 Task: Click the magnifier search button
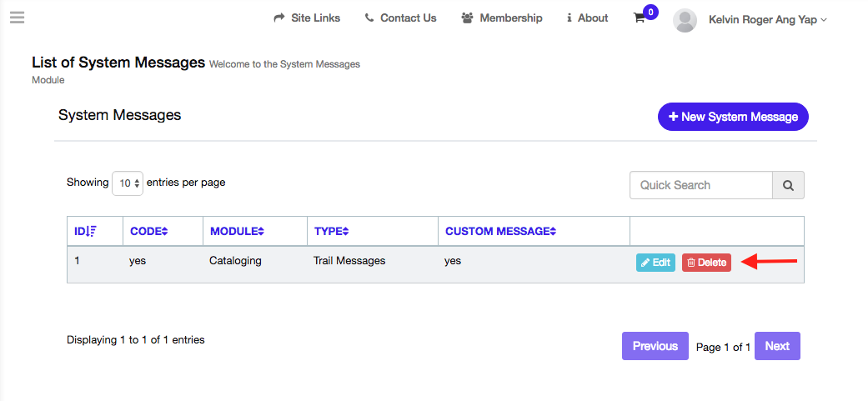[788, 185]
